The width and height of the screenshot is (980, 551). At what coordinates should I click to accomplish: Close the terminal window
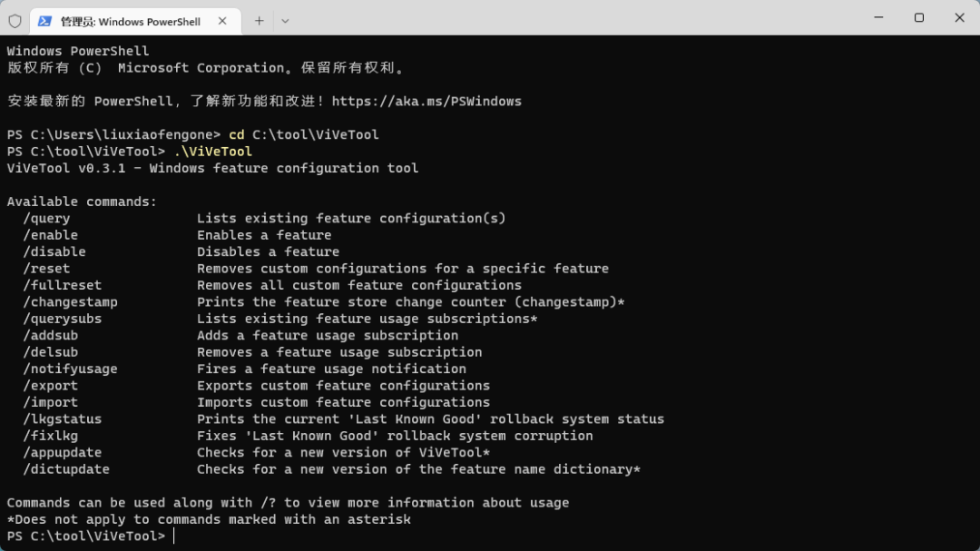tap(959, 17)
